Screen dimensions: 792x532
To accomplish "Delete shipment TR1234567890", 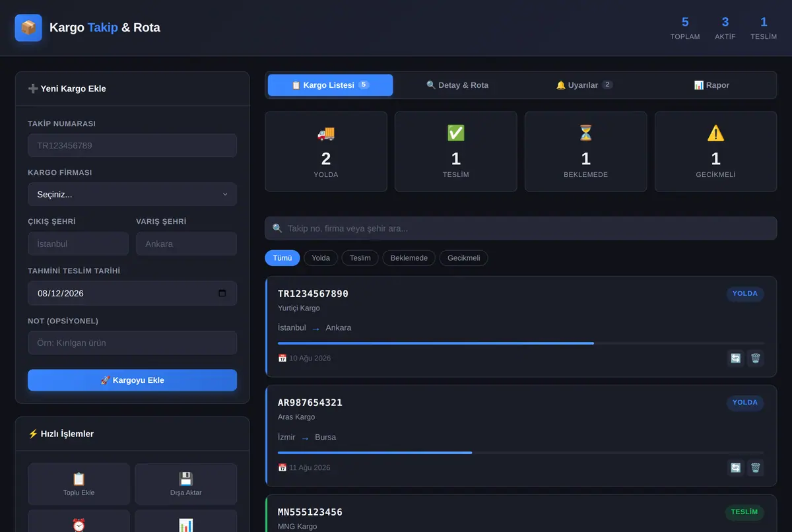I will click(x=756, y=358).
